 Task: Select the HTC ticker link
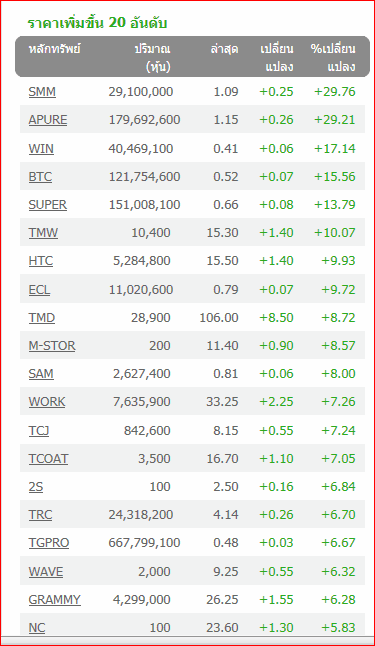[41, 260]
